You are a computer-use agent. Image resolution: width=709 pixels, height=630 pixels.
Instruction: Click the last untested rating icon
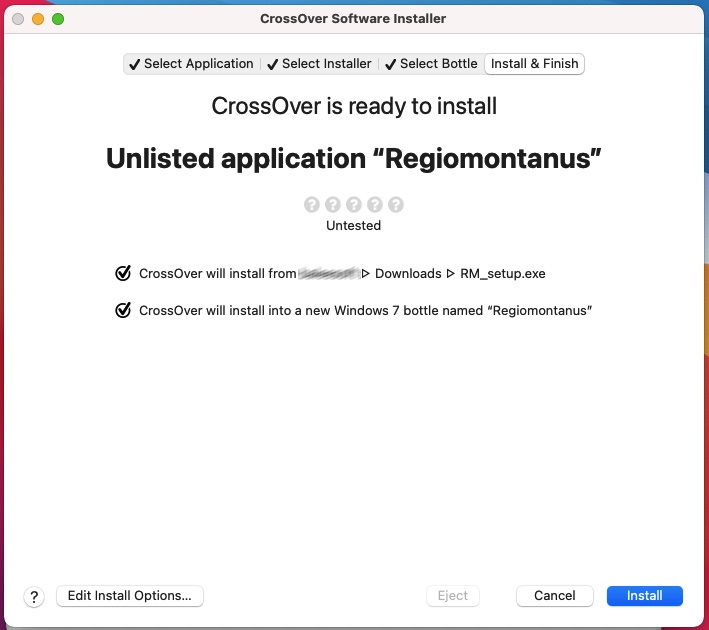(x=396, y=204)
